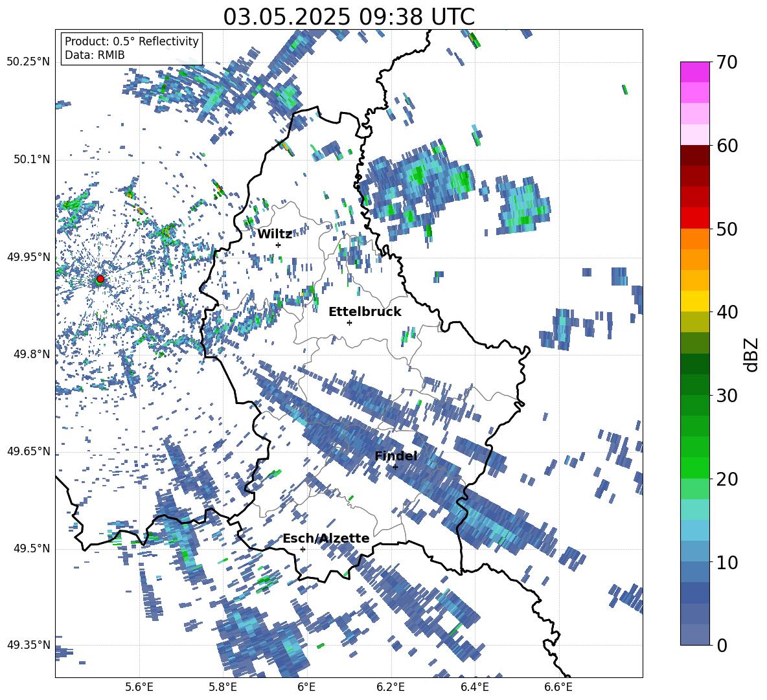Viewport: 767px width, 700px height.
Task: Click the 60 colorbar tick label
Action: [726, 146]
